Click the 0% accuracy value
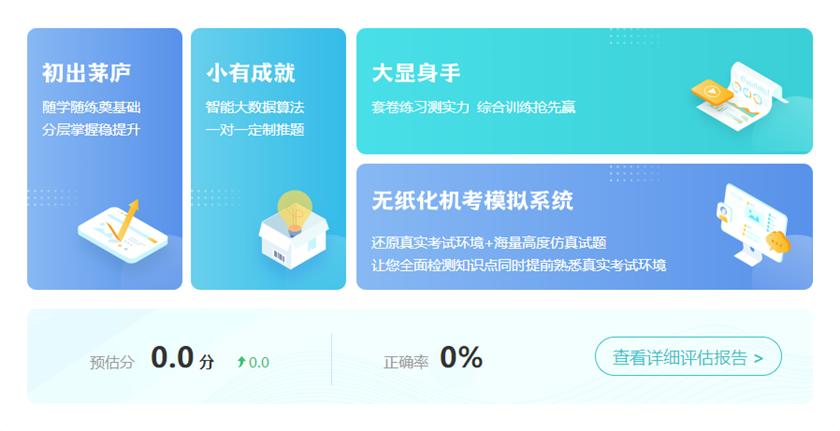Screen dimensions: 840x431 [461, 357]
